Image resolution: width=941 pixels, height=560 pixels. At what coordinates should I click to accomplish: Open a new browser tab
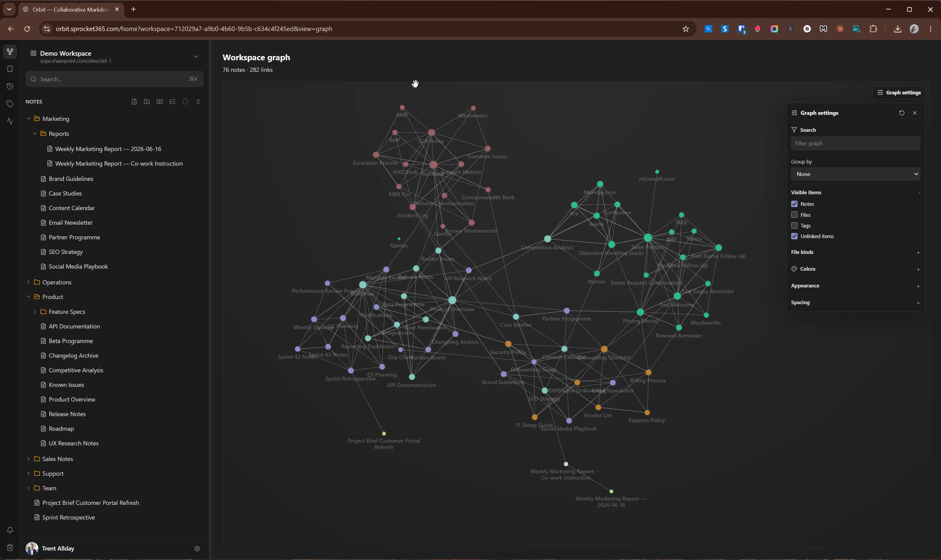click(133, 9)
